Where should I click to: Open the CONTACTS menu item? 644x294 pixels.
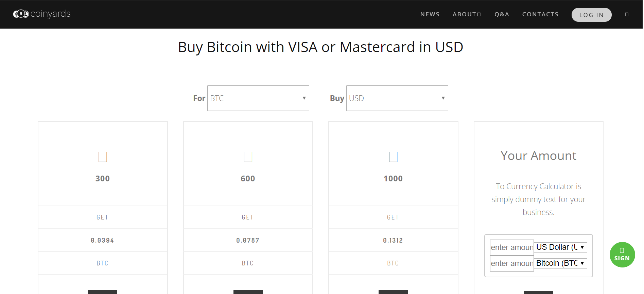pyautogui.click(x=540, y=14)
